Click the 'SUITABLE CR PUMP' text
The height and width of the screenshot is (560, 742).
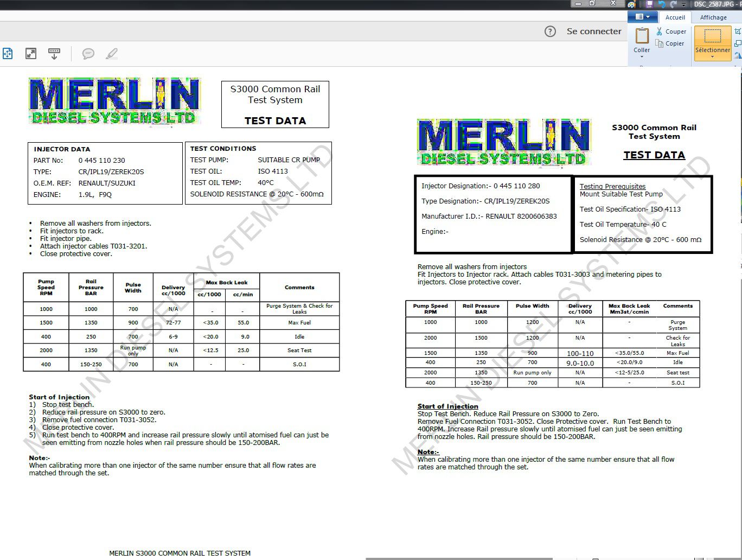289,160
